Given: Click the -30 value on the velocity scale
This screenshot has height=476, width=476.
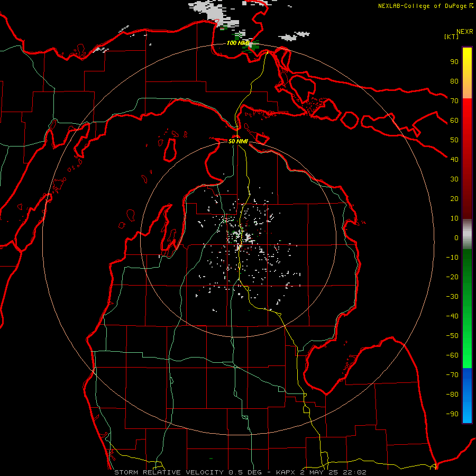Looking at the screenshot, I should pyautogui.click(x=452, y=297).
